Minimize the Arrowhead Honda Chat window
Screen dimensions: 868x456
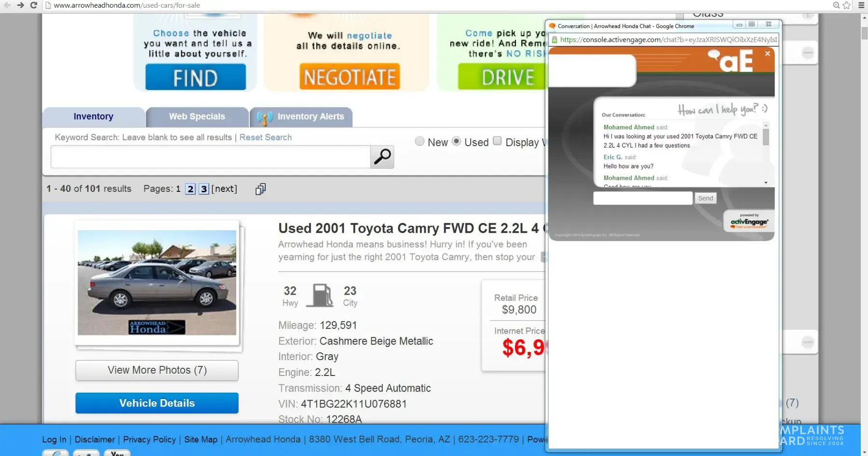(739, 25)
